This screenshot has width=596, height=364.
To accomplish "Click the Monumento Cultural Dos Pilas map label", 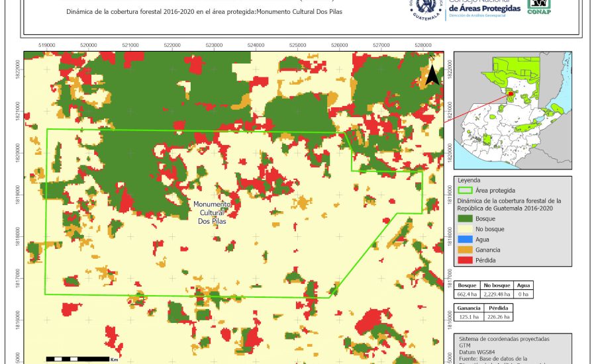I will [211, 213].
